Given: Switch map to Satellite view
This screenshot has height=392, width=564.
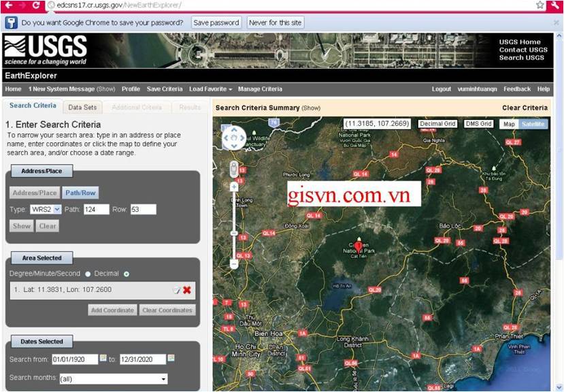Looking at the screenshot, I should (x=533, y=124).
